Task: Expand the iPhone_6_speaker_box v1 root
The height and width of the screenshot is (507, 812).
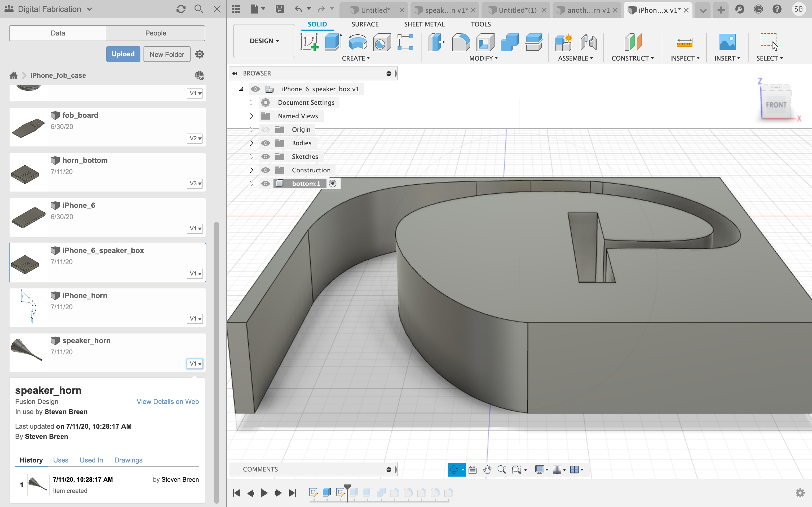Action: (x=241, y=89)
